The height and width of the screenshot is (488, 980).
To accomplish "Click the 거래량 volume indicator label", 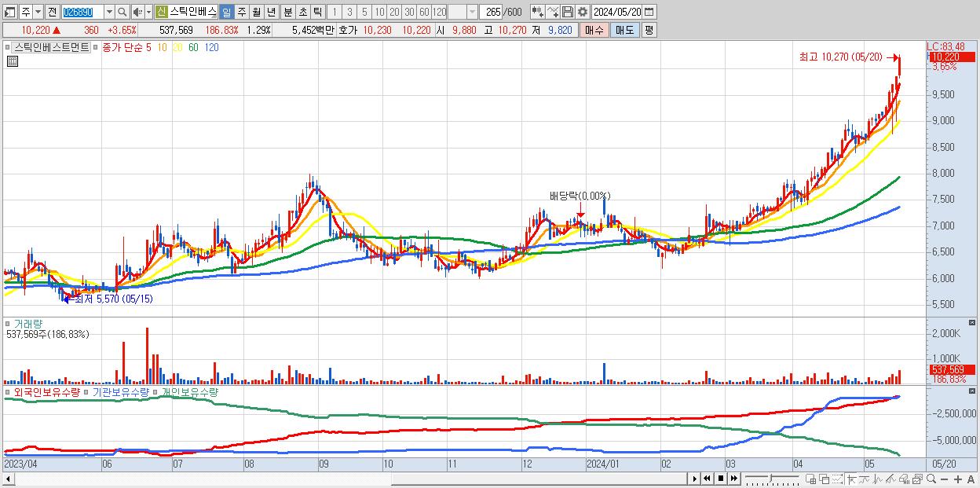I will point(27,323).
